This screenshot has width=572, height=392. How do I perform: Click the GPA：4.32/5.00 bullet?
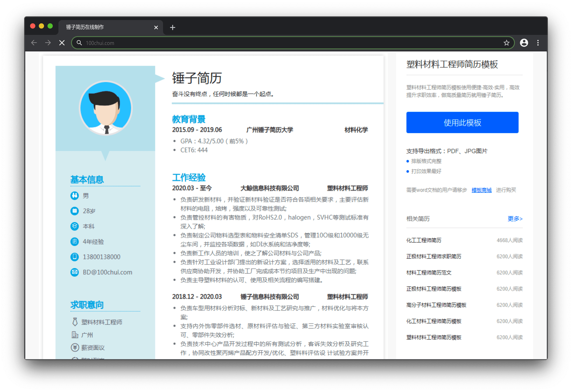(214, 141)
